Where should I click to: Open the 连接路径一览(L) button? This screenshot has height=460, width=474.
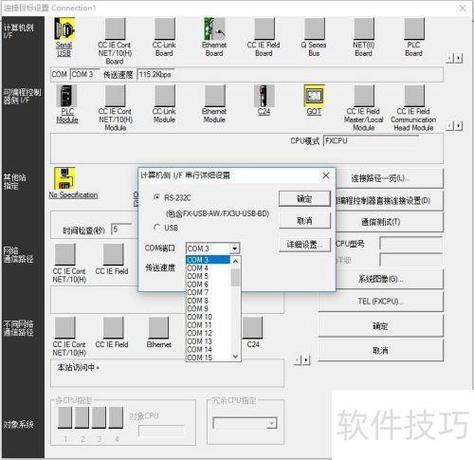click(x=381, y=178)
